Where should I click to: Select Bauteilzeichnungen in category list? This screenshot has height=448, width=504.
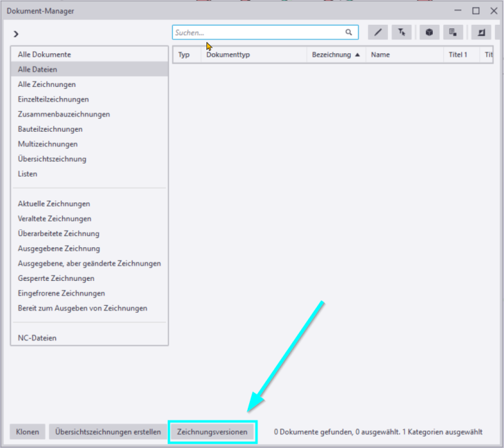89,129
